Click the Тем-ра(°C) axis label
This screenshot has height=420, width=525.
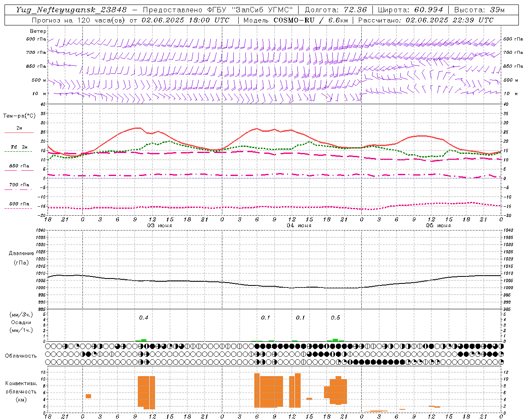click(x=19, y=116)
